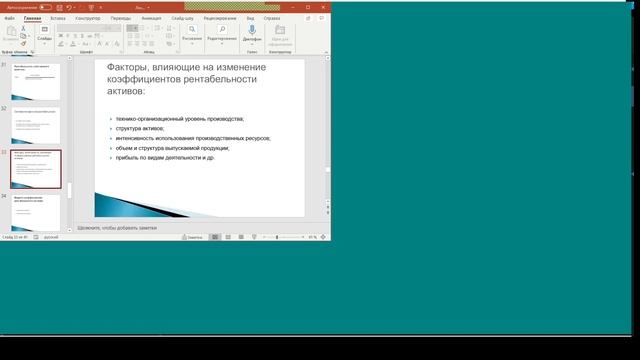
Task: Select slide 31 thumbnail
Action: click(36, 82)
